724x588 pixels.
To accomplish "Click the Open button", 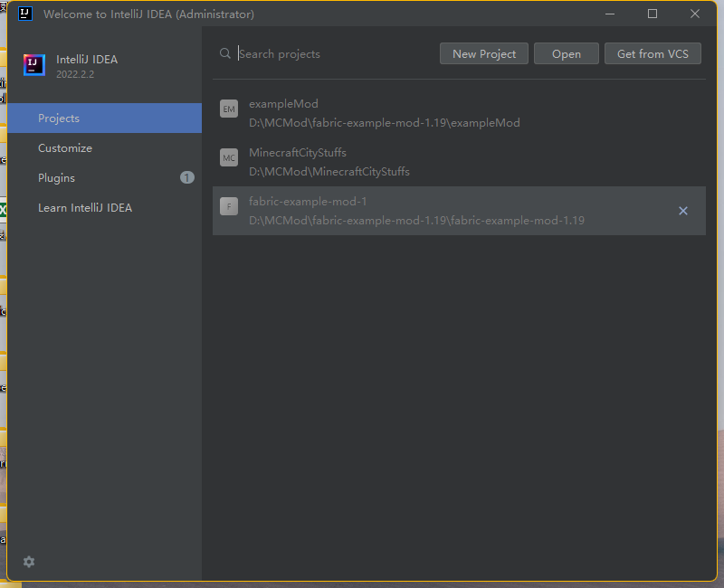I will coord(567,53).
